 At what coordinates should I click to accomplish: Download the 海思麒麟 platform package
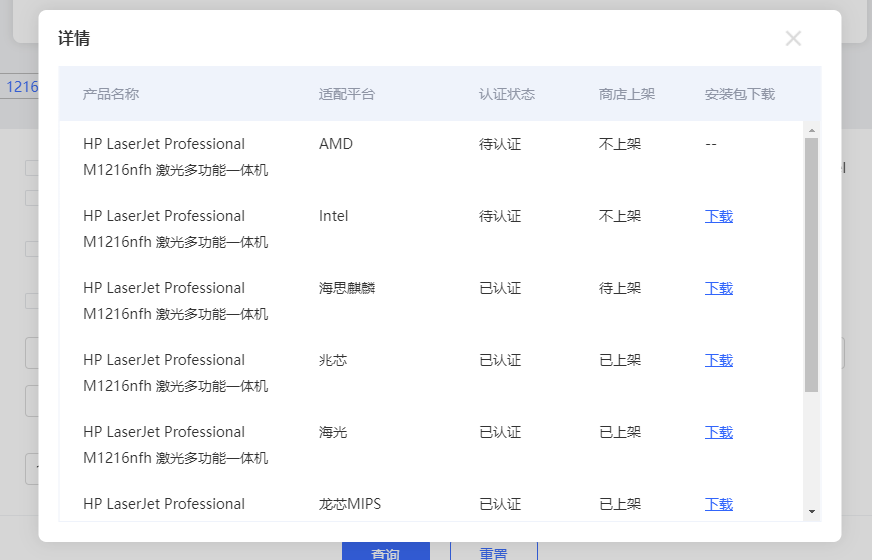pyautogui.click(x=718, y=288)
